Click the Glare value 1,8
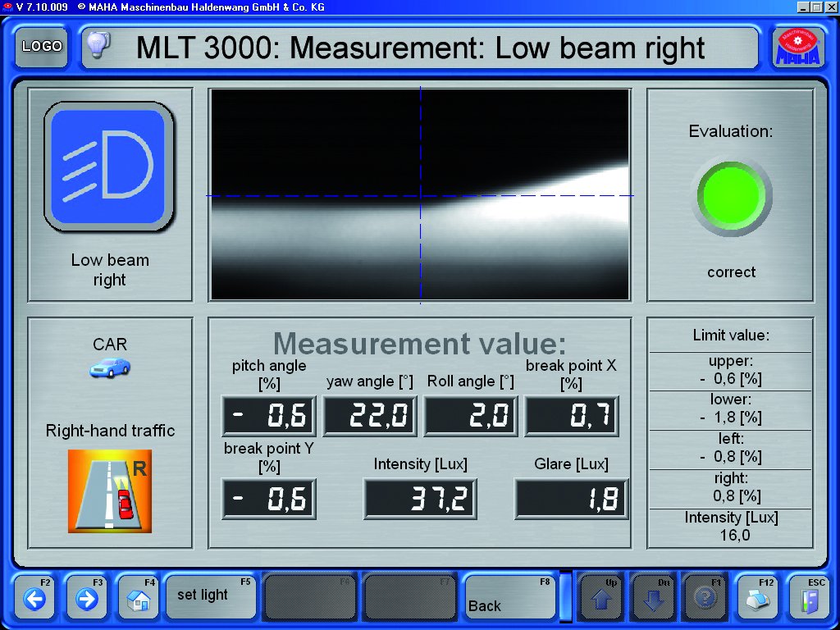This screenshot has width=840, height=630. point(571,499)
